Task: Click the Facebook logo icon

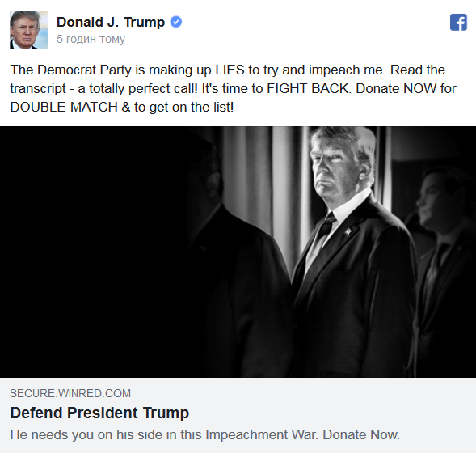Action: pos(458,22)
